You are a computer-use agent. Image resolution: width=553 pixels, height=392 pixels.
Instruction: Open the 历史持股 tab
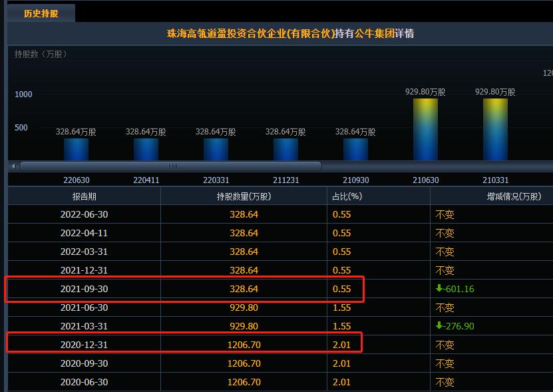click(x=41, y=13)
